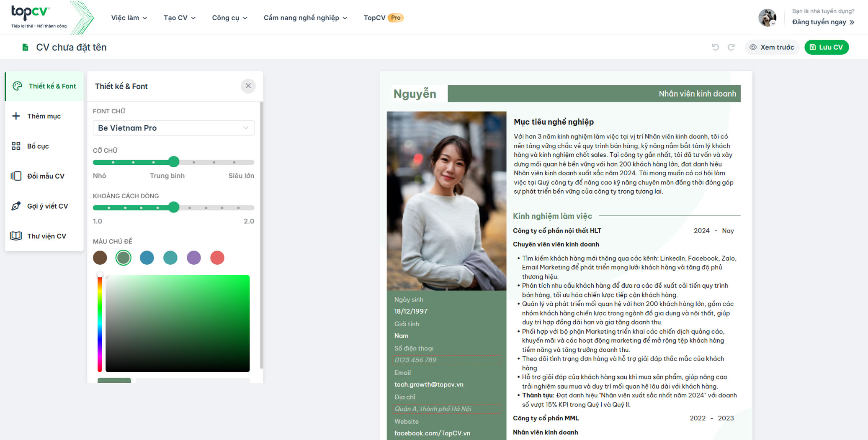Click the 2024 start year
This screenshot has height=440, width=868.
(702, 231)
